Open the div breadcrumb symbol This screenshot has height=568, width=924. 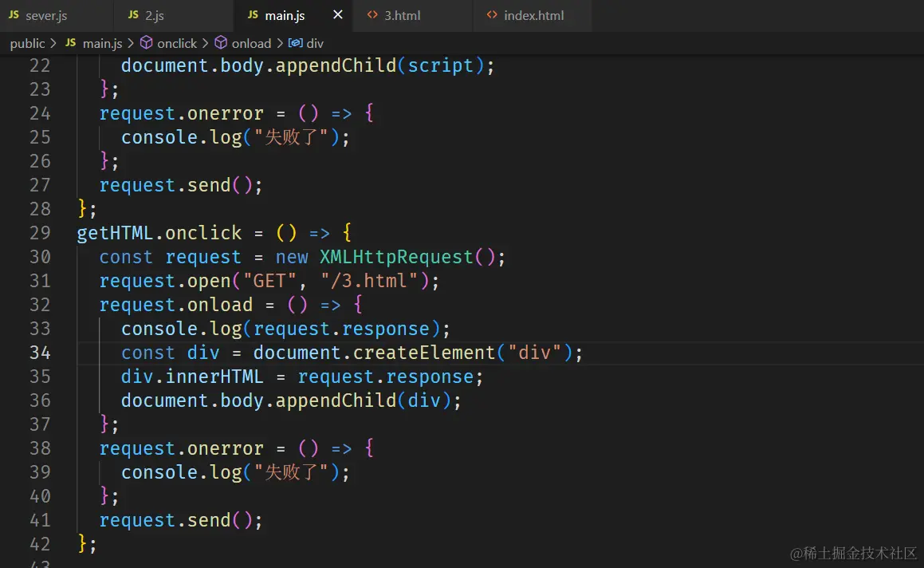[315, 43]
